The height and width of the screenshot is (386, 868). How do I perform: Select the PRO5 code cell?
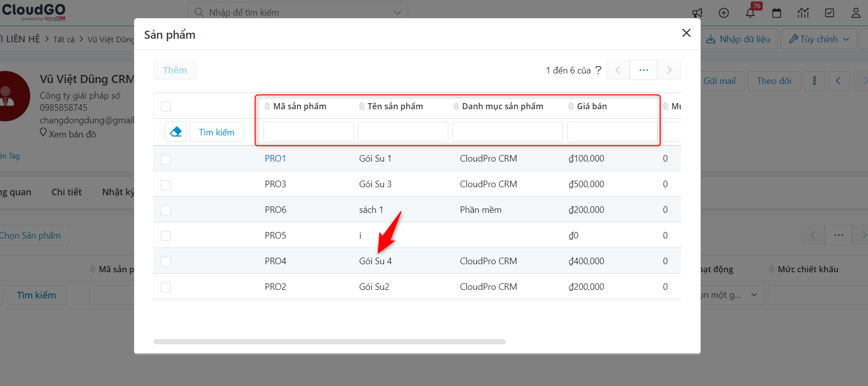[276, 236]
